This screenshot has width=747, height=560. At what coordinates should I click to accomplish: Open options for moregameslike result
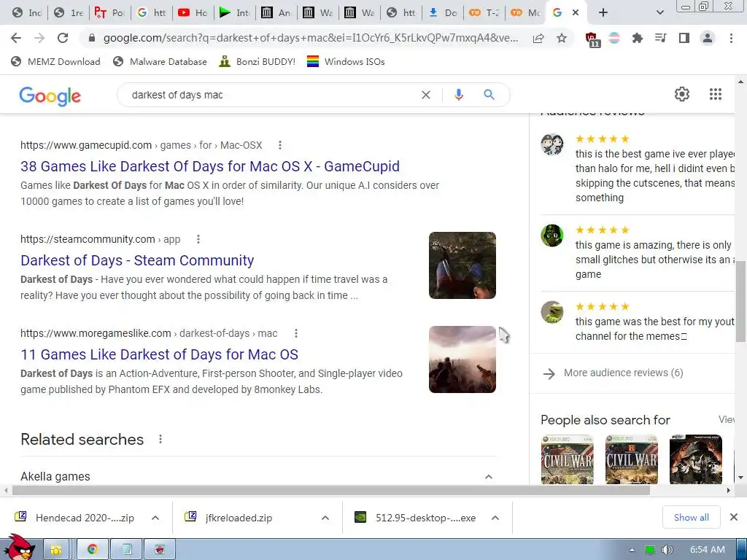pos(296,333)
